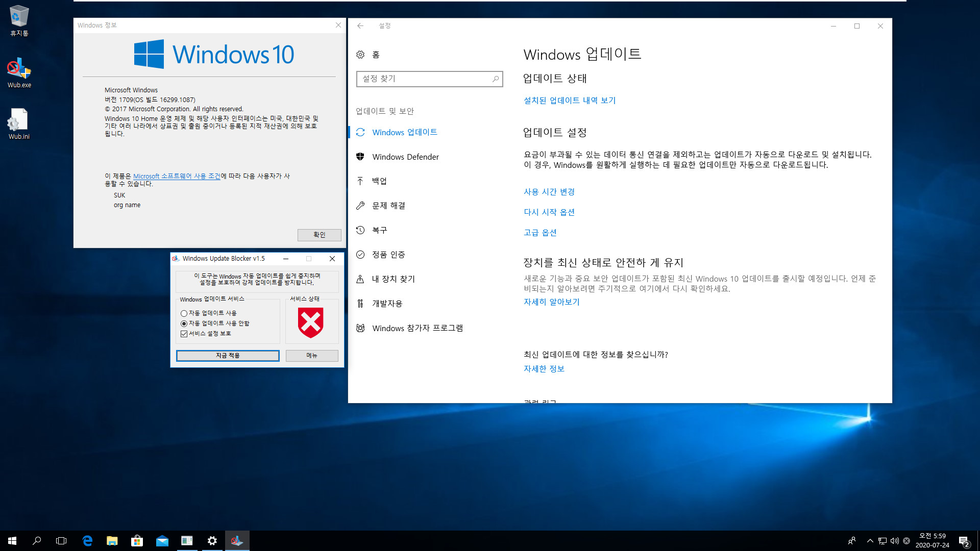This screenshot has width=980, height=551.
Task: Click the Windows Update sync icon in sidebar
Action: [x=360, y=132]
